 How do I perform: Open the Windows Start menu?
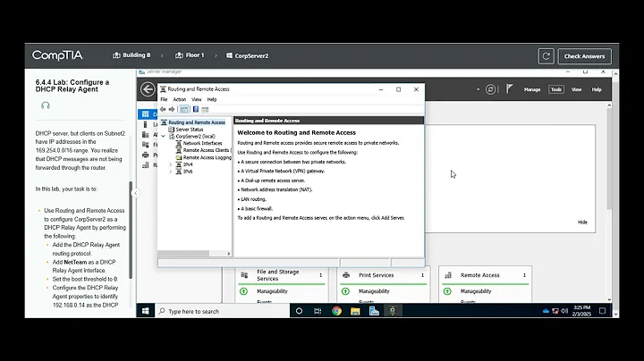[x=146, y=311]
